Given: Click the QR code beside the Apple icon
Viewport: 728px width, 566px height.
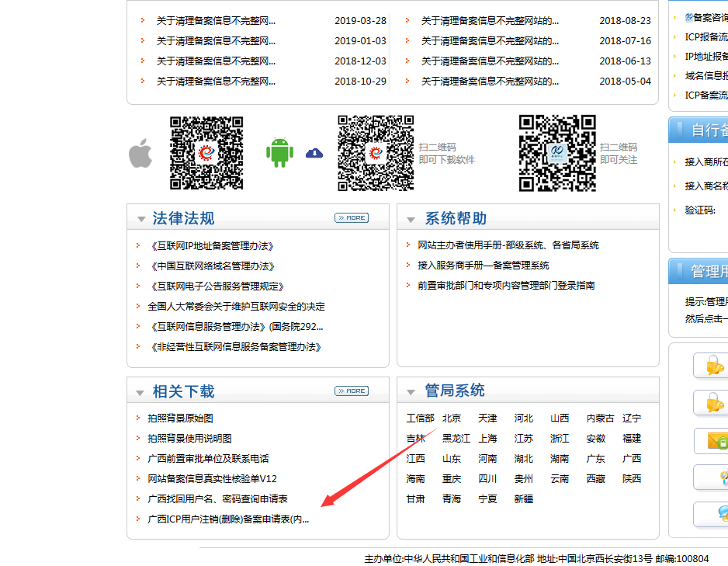Looking at the screenshot, I should coord(206,153).
